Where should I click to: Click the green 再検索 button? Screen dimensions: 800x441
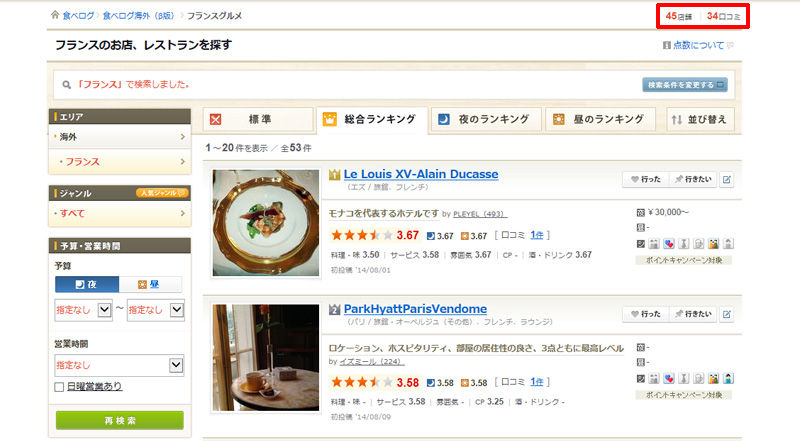click(120, 421)
